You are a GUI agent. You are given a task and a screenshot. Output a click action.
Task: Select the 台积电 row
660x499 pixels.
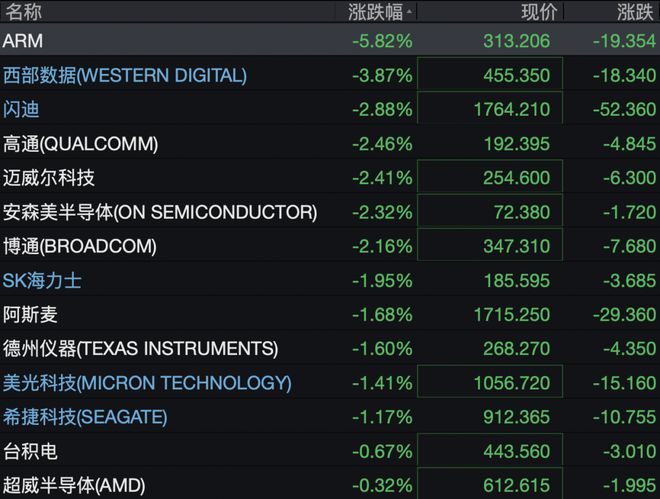point(330,451)
